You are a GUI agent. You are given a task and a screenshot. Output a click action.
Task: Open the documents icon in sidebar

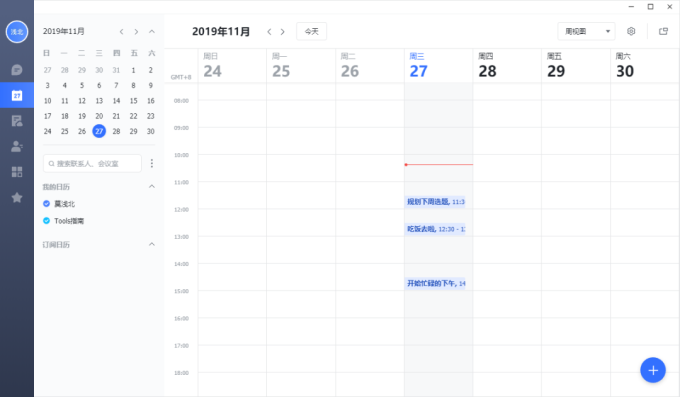17,121
